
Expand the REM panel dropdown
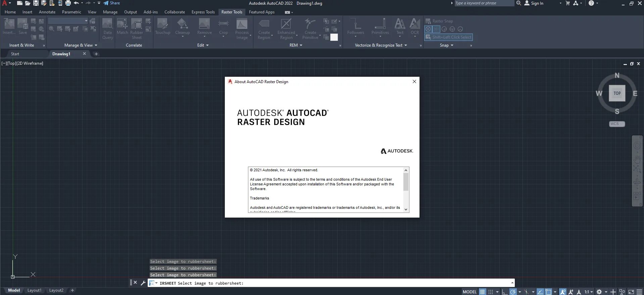296,45
